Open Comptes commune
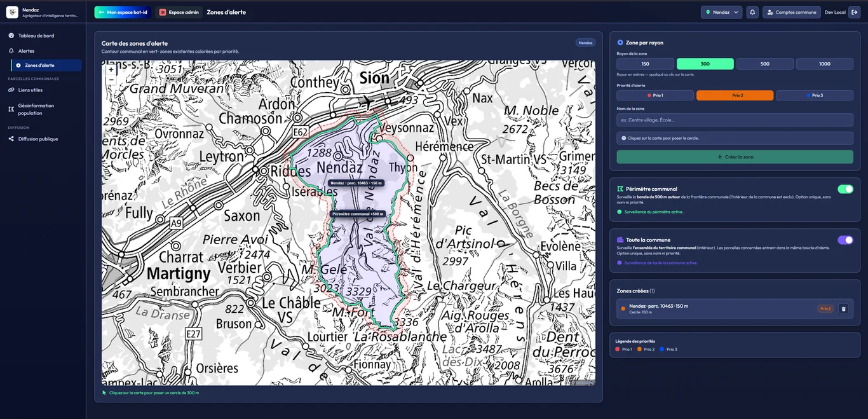Image resolution: width=868 pixels, height=419 pixels. click(792, 12)
